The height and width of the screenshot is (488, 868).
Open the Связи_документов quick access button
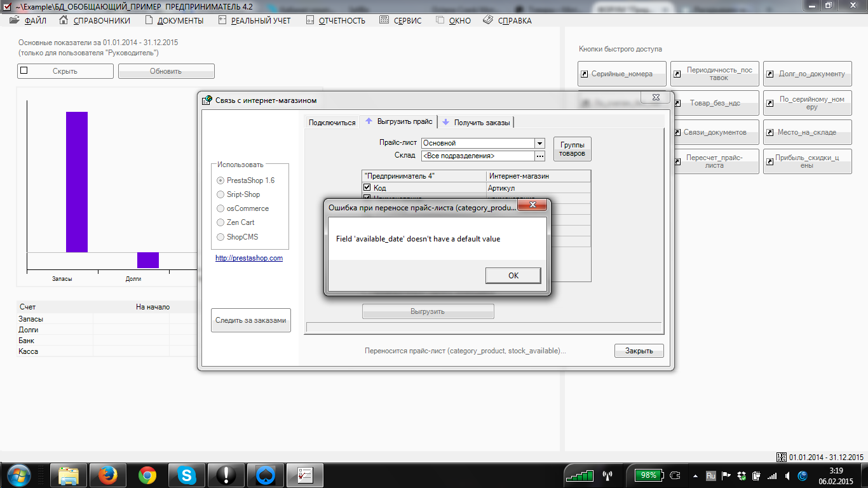(x=715, y=132)
